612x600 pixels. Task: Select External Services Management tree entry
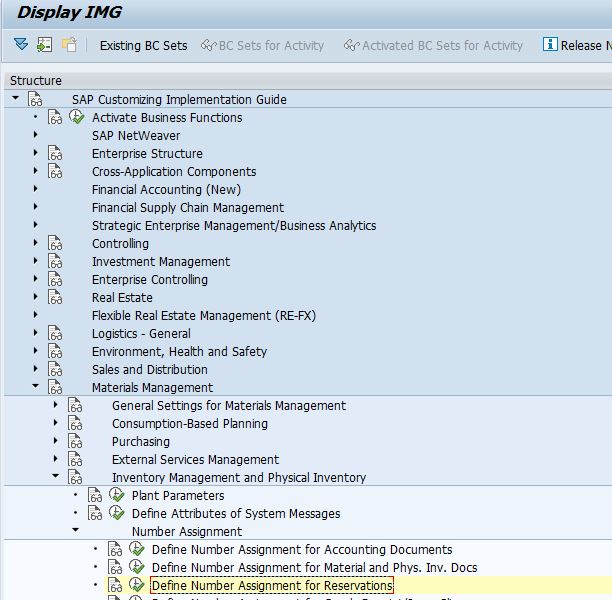196,459
